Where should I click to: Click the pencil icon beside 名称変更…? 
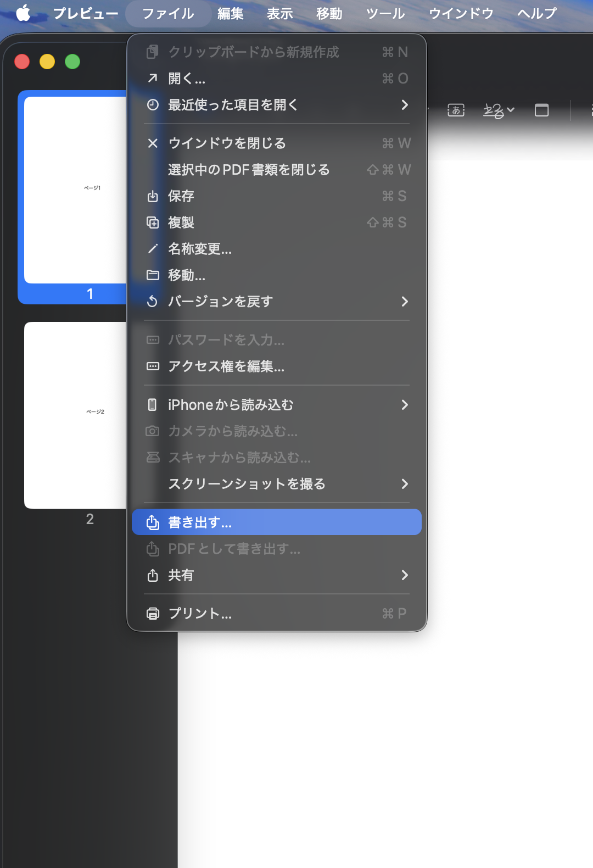pyautogui.click(x=153, y=249)
